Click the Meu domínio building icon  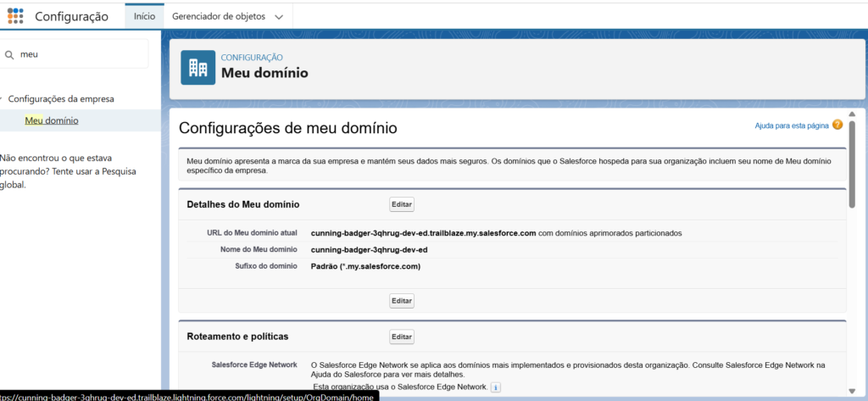198,68
